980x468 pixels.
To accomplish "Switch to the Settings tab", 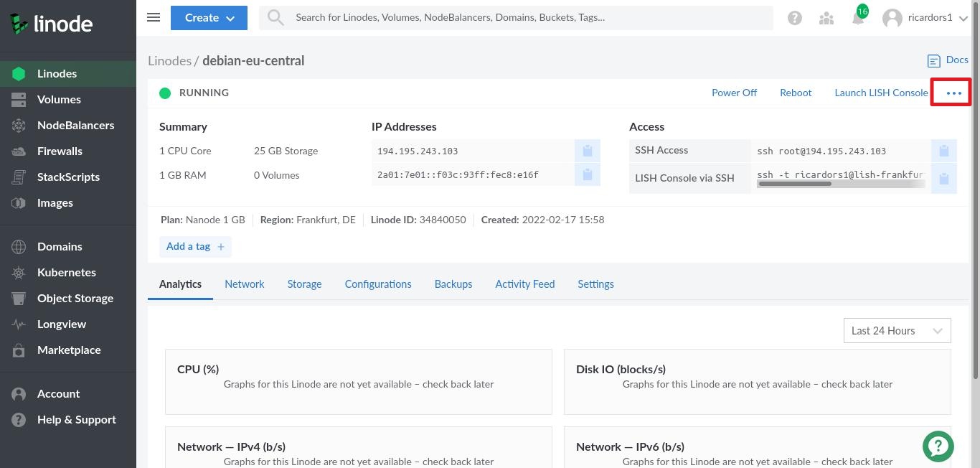I will [595, 284].
